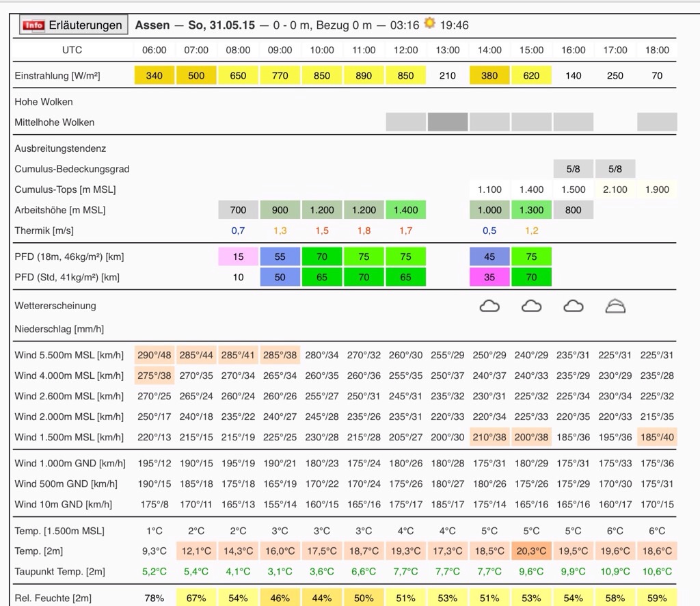Select the date So, 31.05.15
This screenshot has height=606, width=700.
click(221, 25)
